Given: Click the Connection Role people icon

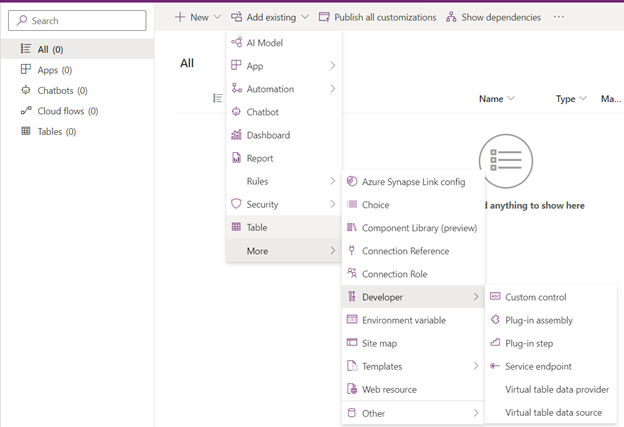Looking at the screenshot, I should [352, 273].
